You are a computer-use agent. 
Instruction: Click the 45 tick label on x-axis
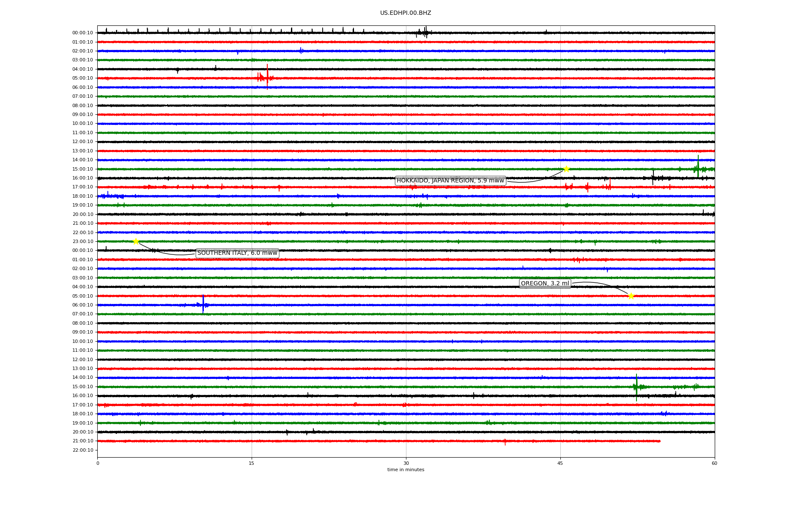[x=560, y=463]
